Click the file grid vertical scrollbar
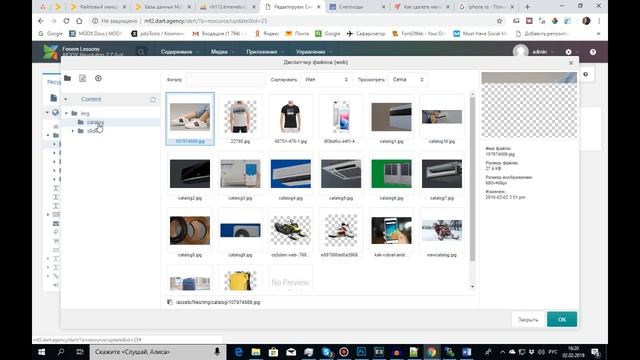 point(472,178)
